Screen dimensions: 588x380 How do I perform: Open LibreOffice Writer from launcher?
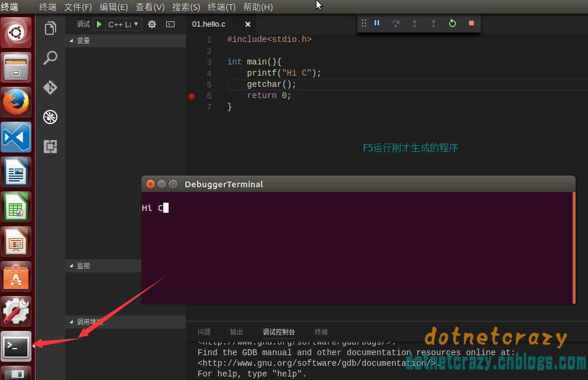(x=16, y=172)
